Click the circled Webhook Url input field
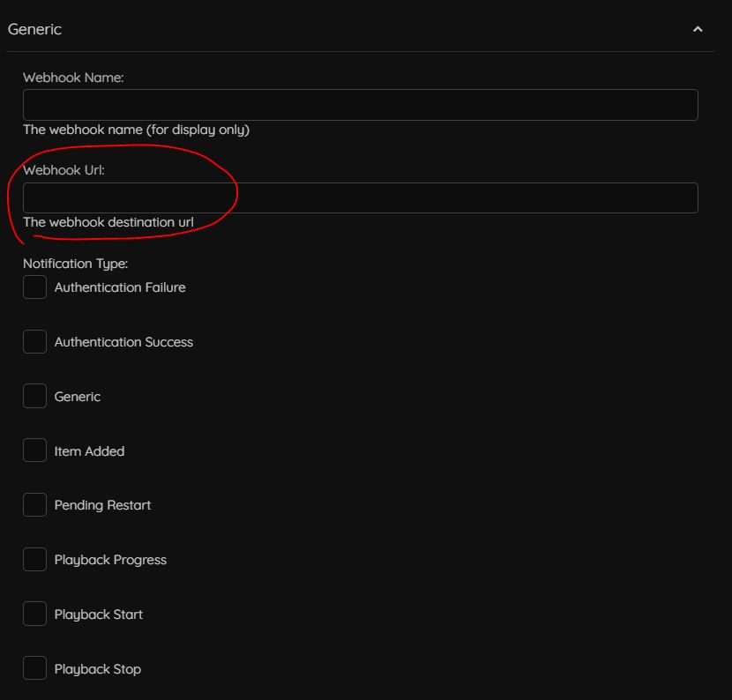 click(360, 197)
